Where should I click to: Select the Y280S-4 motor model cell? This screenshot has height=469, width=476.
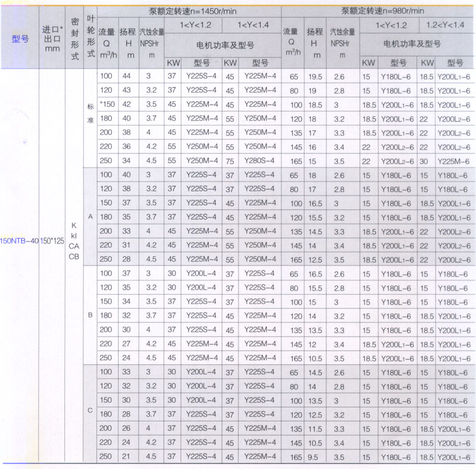tap(259, 160)
